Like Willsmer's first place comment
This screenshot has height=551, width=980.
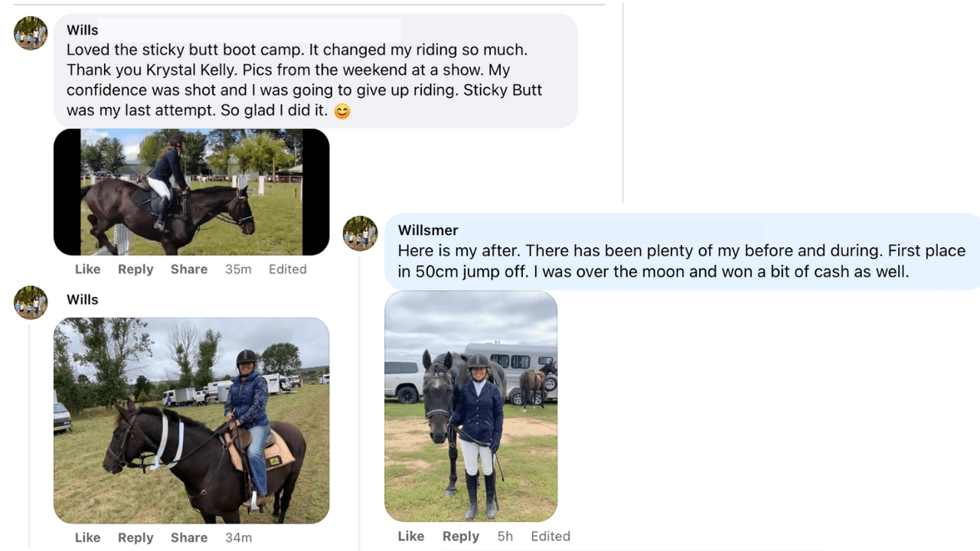[411, 536]
